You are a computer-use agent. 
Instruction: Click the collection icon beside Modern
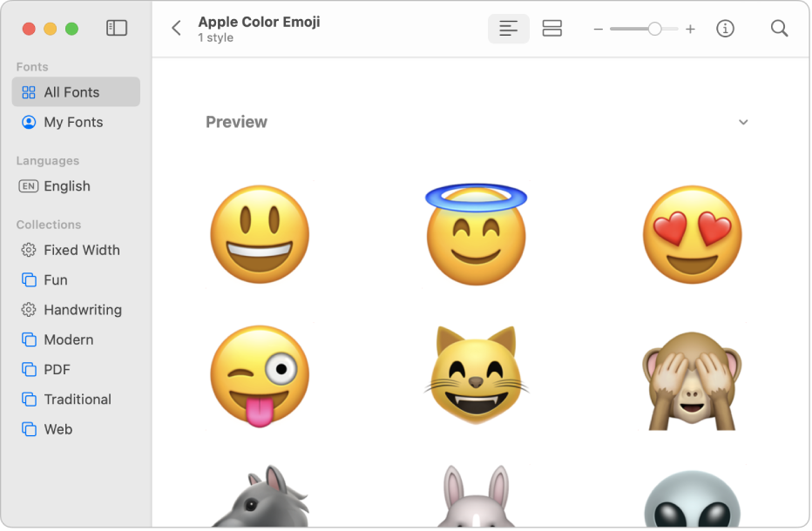click(29, 340)
